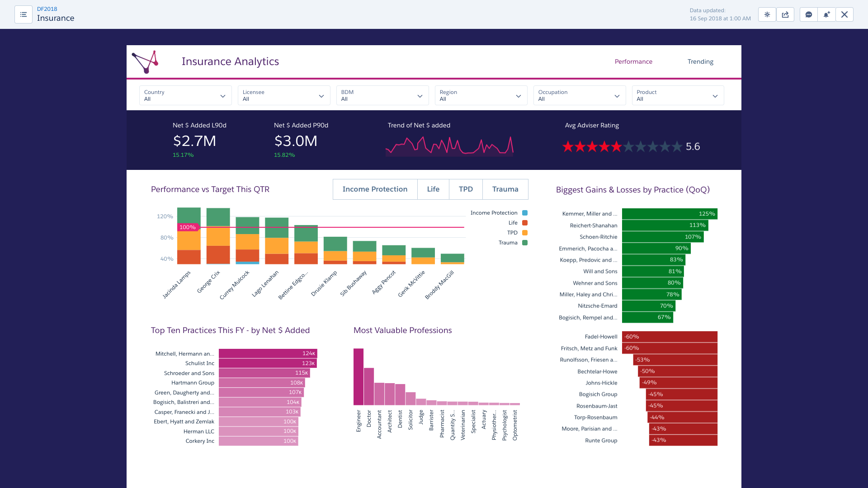Select the Performance tab
The image size is (868, 488).
[633, 61]
